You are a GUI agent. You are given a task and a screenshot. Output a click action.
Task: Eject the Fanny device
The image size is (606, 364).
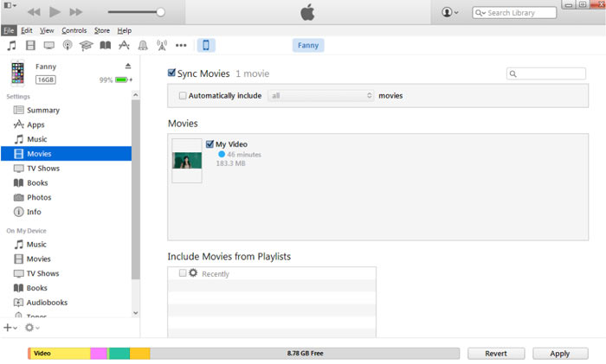click(128, 66)
